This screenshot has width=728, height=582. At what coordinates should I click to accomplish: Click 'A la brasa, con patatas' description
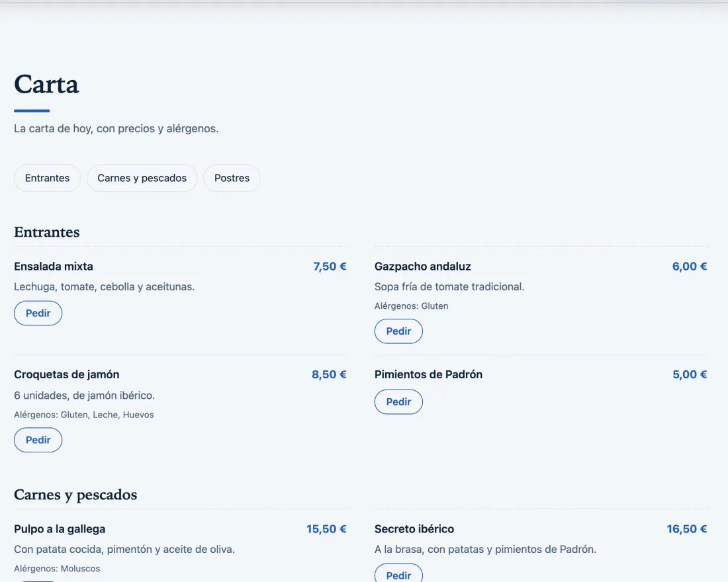(485, 550)
